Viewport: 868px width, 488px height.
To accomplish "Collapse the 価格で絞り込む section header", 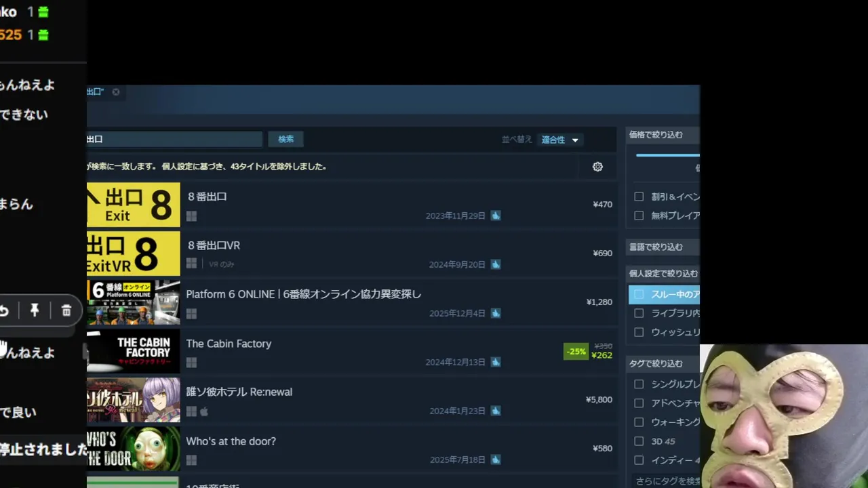I will pyautogui.click(x=663, y=134).
